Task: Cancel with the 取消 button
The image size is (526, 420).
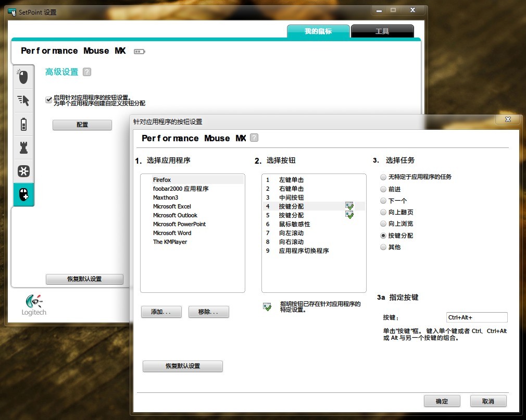Action: tap(488, 401)
